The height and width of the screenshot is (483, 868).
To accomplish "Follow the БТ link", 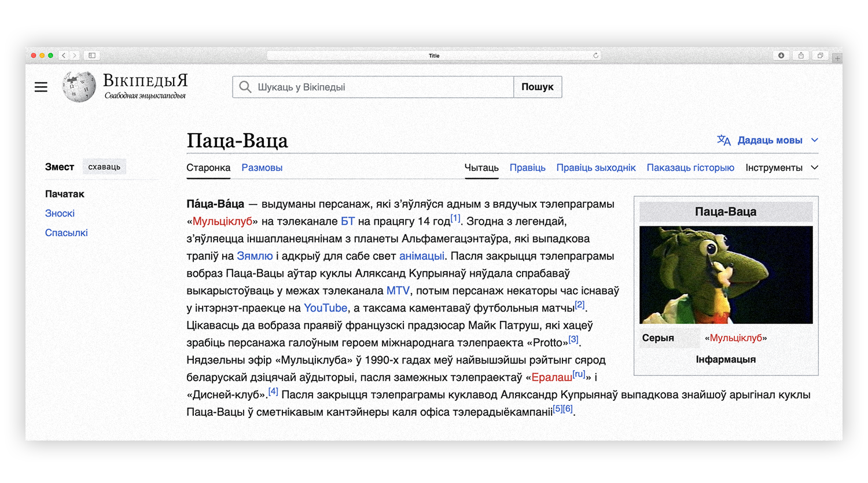I will point(348,221).
